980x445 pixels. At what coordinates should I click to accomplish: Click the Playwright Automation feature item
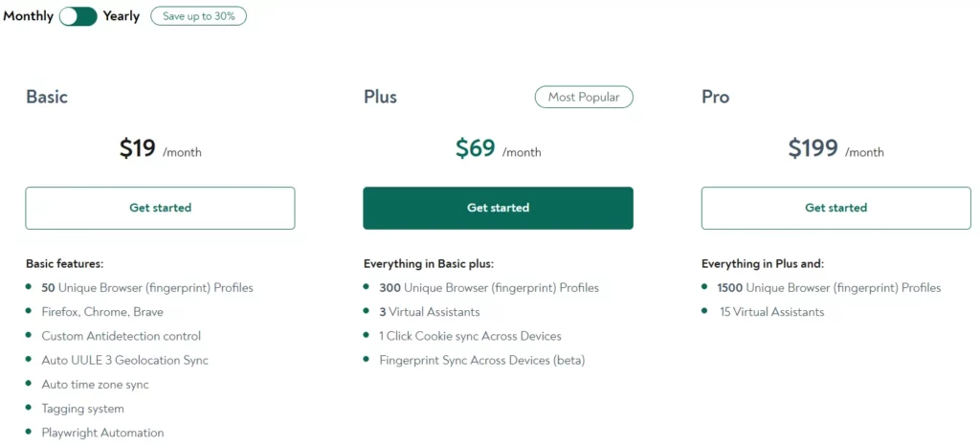pos(102,433)
